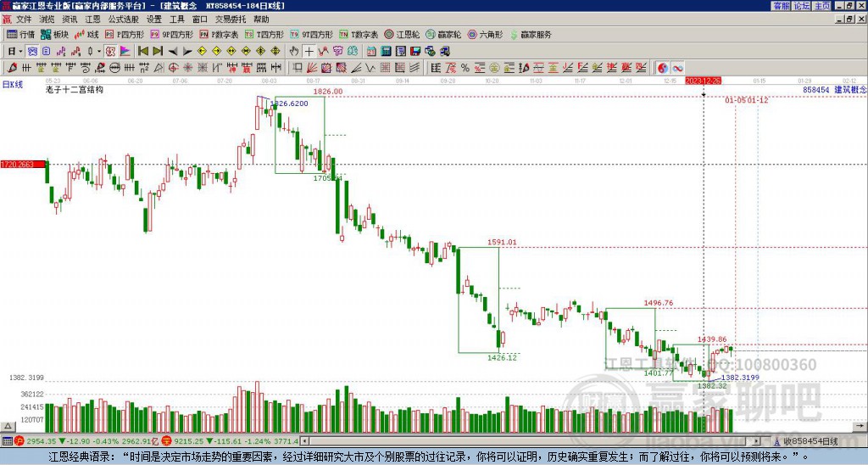Open the 江恩轮 Gann wheel
Image resolution: width=868 pixels, height=465 pixels.
click(402, 34)
